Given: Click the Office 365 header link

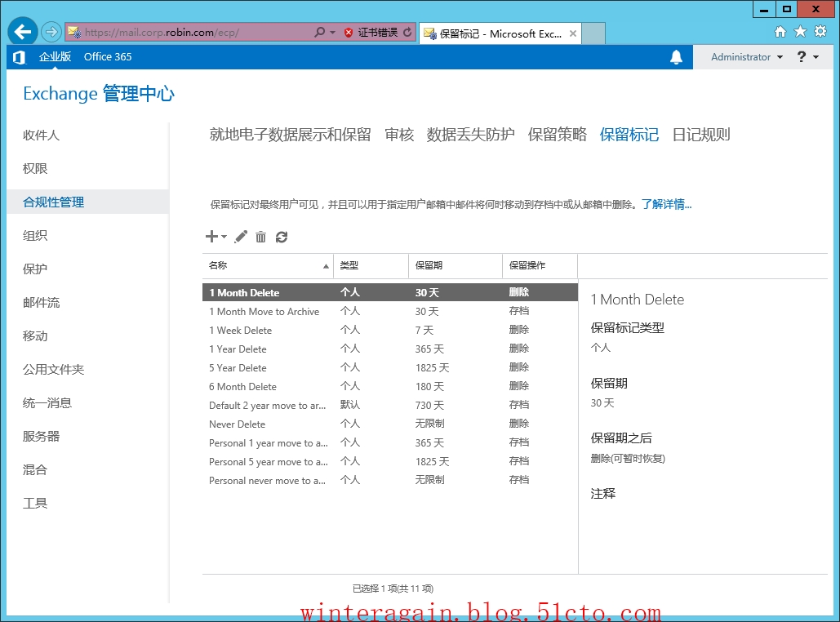Looking at the screenshot, I should click(x=108, y=57).
